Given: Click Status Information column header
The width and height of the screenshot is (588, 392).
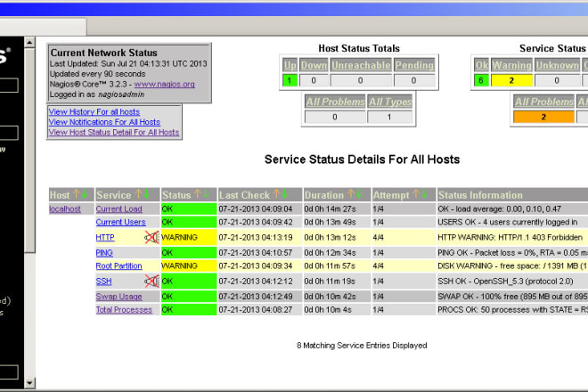Looking at the screenshot, I should click(x=480, y=195).
